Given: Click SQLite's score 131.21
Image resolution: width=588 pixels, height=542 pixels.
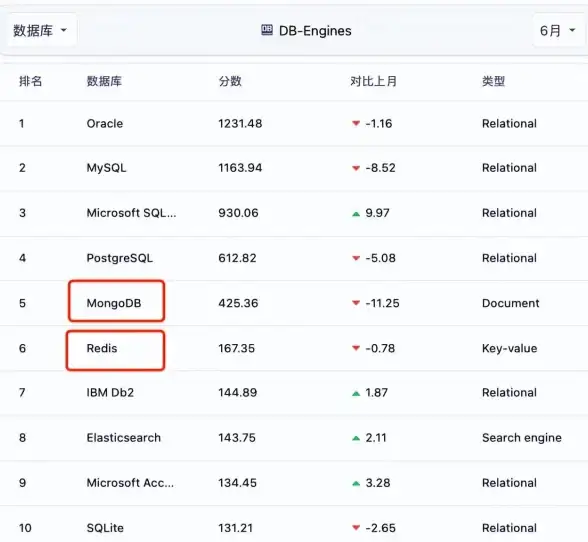Looking at the screenshot, I should (236, 528).
